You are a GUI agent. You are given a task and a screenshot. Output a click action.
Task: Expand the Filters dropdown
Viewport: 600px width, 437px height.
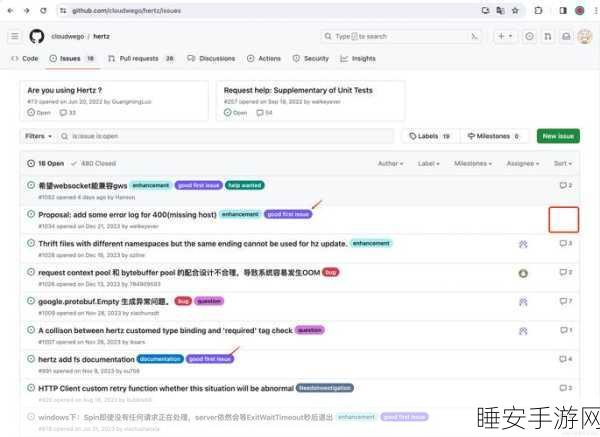(38, 136)
